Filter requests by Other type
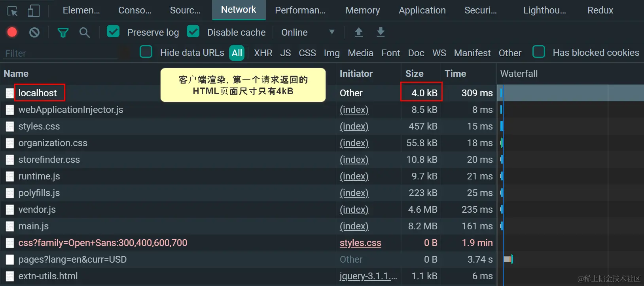This screenshot has width=644, height=286. (510, 53)
